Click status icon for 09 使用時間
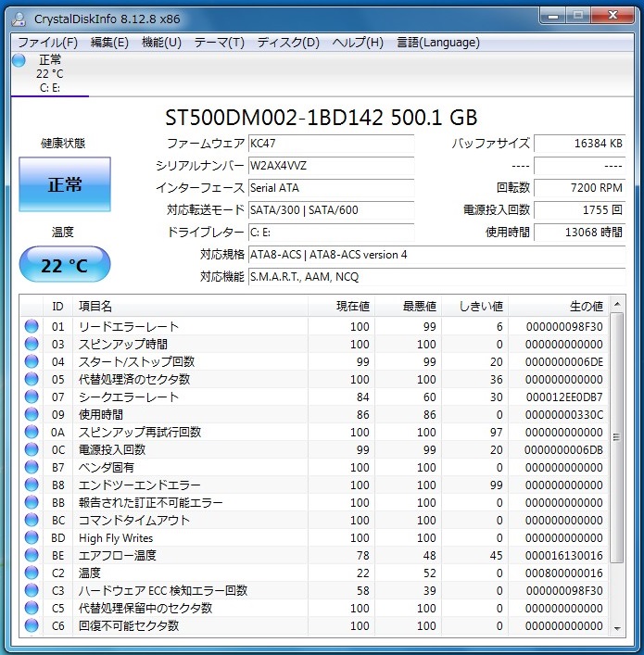 click(32, 414)
